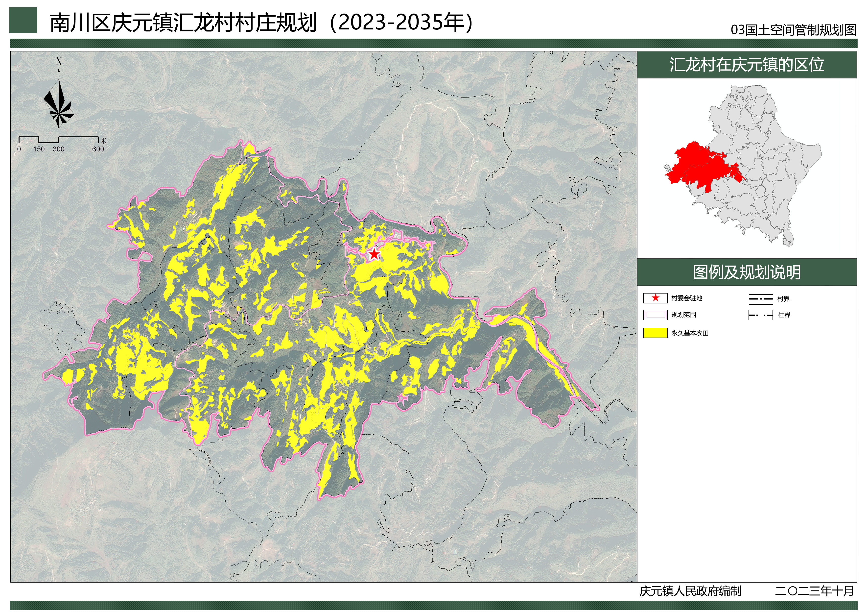The height and width of the screenshot is (614, 868).
Task: Click the 社界 legend label
Action: click(x=784, y=315)
